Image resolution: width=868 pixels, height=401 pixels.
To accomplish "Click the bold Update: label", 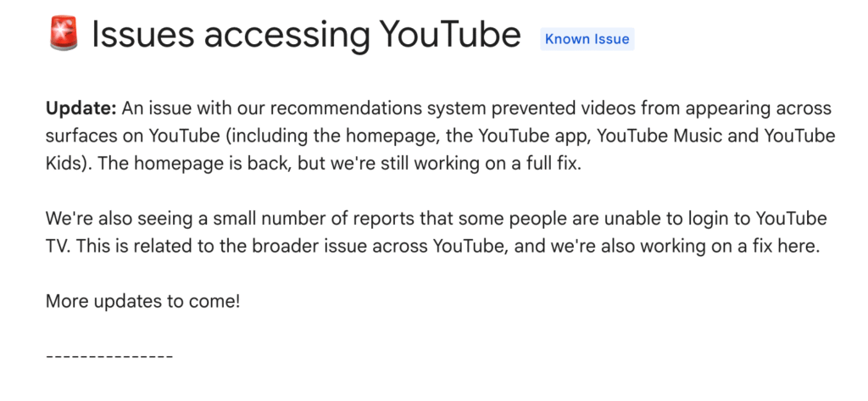I will tap(81, 109).
